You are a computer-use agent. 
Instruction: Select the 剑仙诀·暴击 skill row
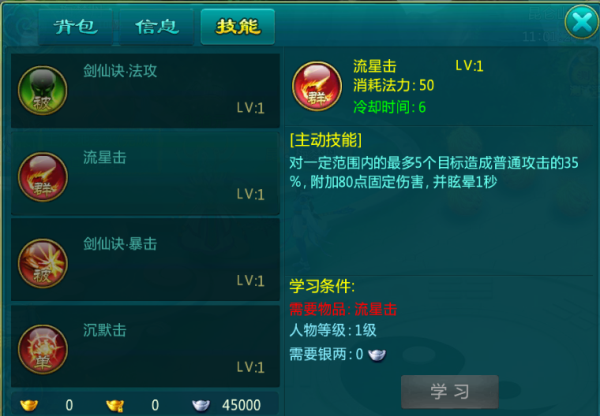coord(145,260)
